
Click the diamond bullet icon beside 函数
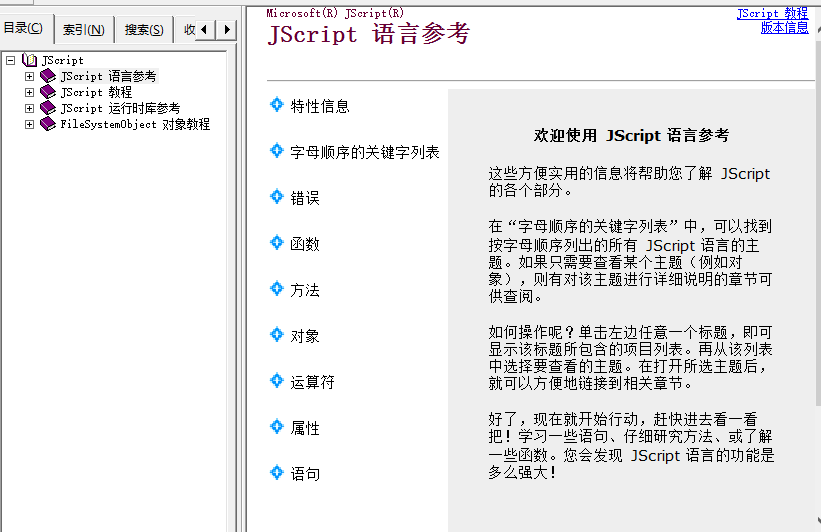click(x=277, y=243)
